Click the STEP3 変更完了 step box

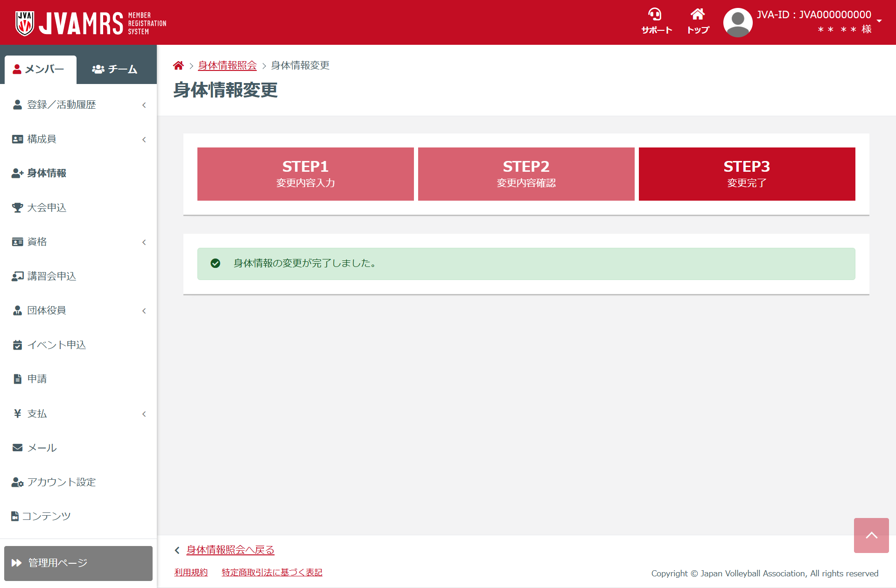[x=747, y=174]
